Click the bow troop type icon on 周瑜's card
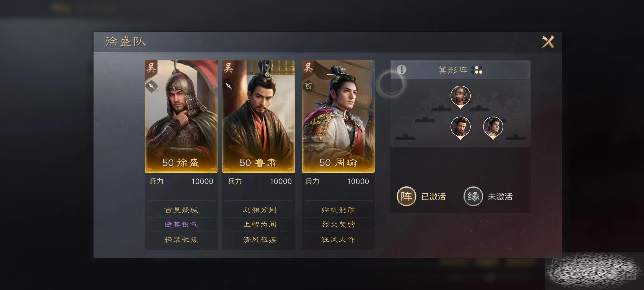 (309, 86)
